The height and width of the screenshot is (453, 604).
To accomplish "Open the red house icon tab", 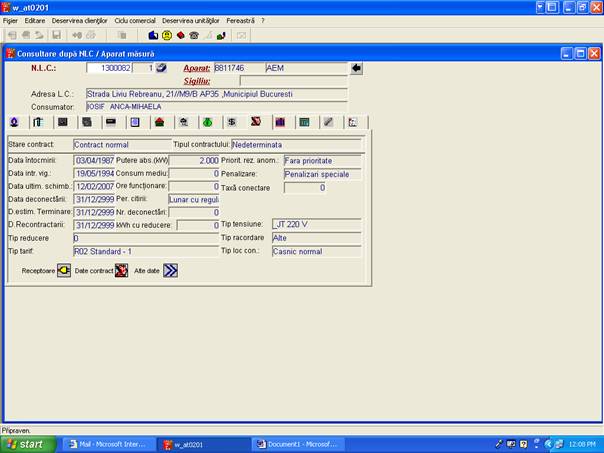I will click(158, 122).
